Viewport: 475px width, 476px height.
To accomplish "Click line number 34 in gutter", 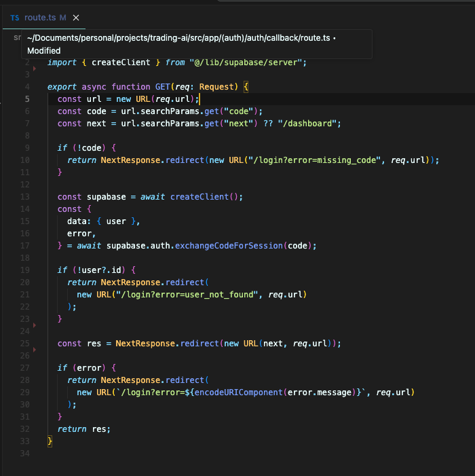I will pos(25,453).
